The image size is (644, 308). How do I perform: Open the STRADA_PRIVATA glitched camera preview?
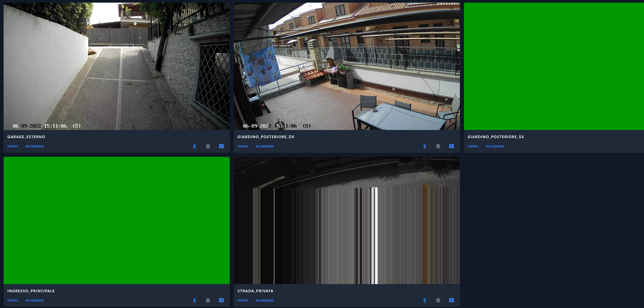[347, 220]
